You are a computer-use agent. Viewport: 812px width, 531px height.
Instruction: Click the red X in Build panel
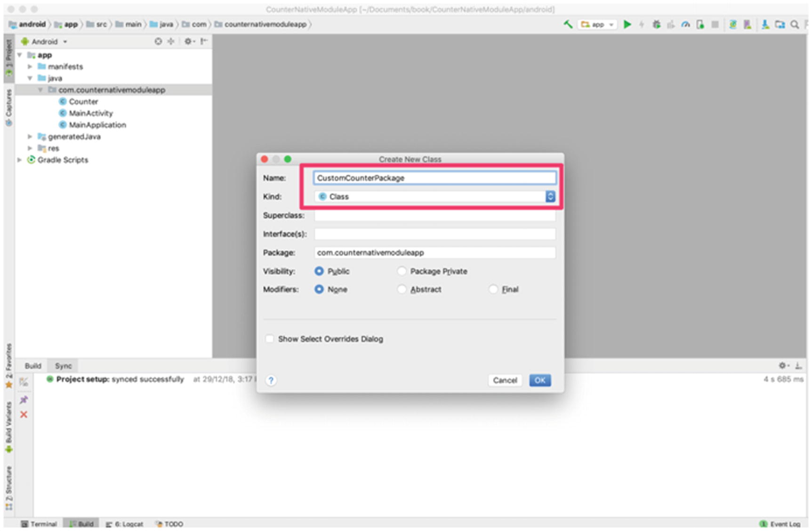pos(24,415)
